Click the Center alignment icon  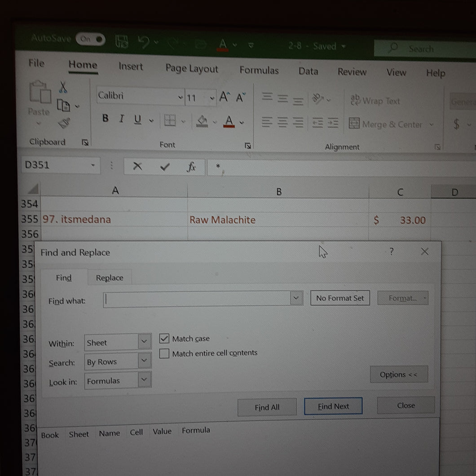(282, 122)
